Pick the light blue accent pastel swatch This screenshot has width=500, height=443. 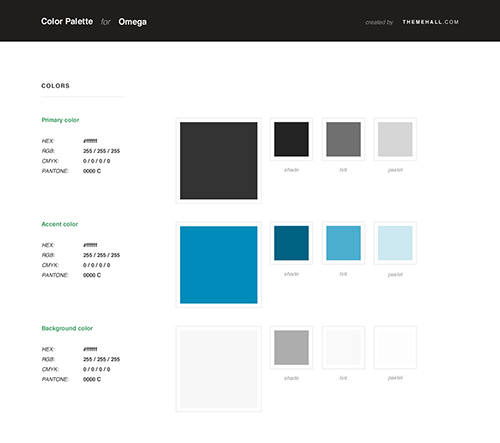(x=395, y=243)
